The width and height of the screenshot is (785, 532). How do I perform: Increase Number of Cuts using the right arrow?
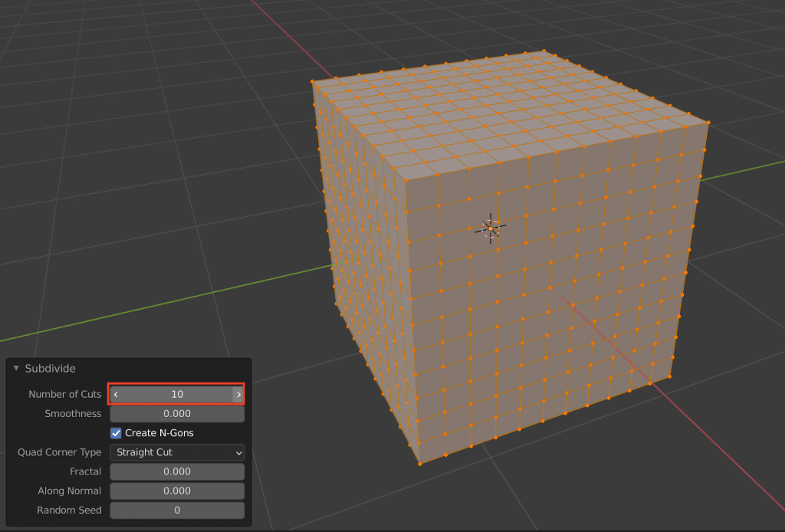[238, 394]
